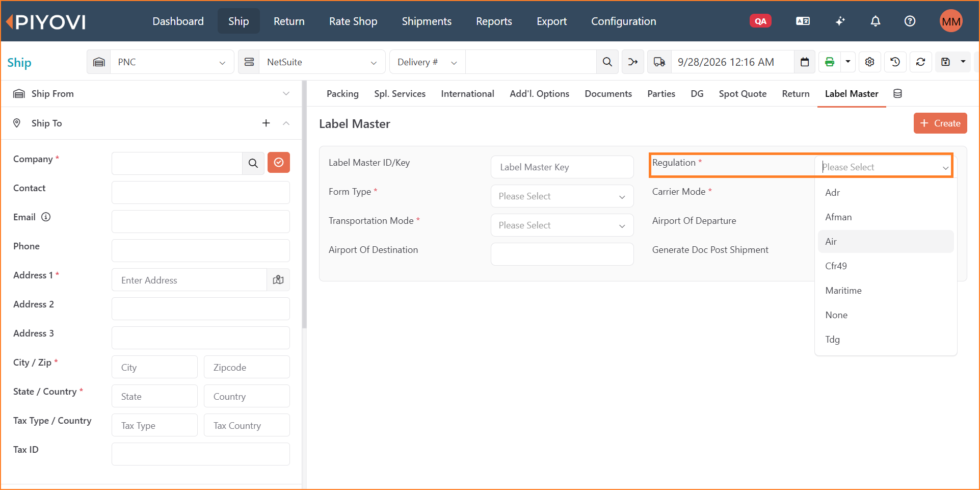
Task: Open the settings gear icon in toolbar
Action: [870, 62]
